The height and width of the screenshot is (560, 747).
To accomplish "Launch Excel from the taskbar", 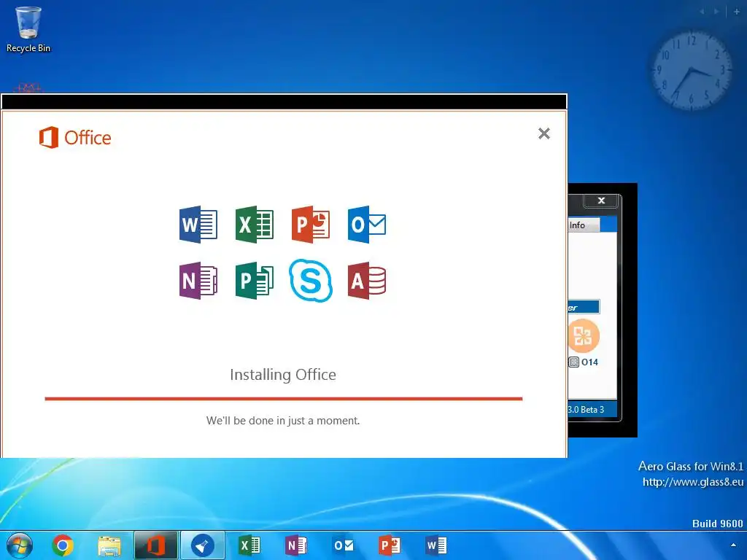I will pos(249,545).
